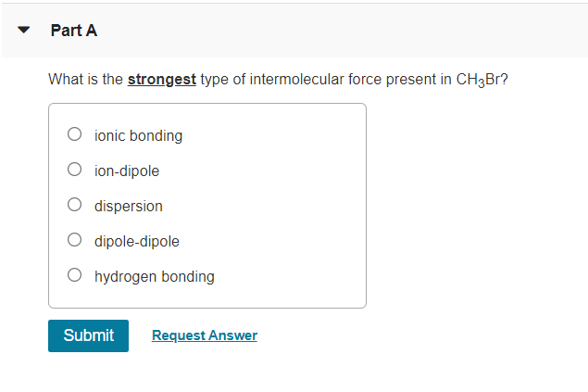
Task: Pick the dispersion radio button
Action: click(x=74, y=205)
